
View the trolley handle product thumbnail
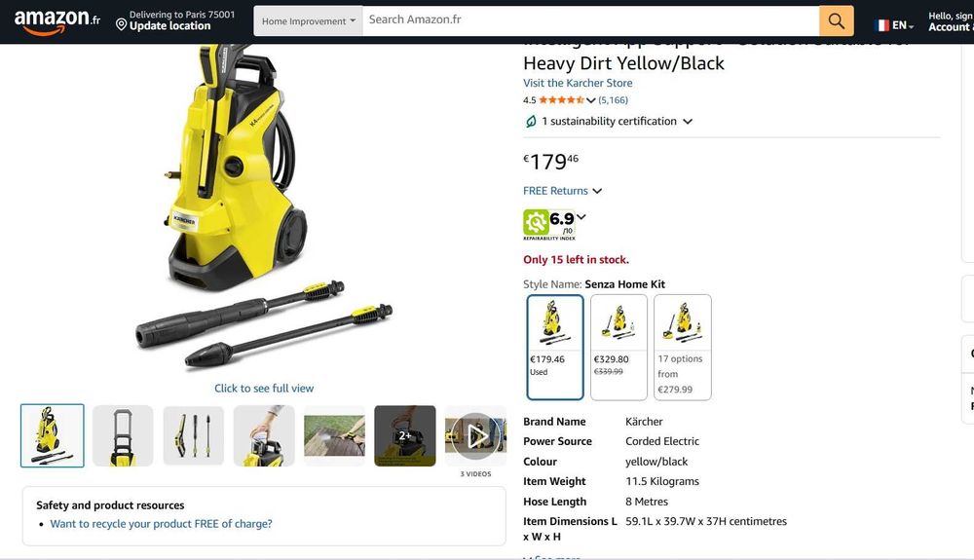(123, 436)
